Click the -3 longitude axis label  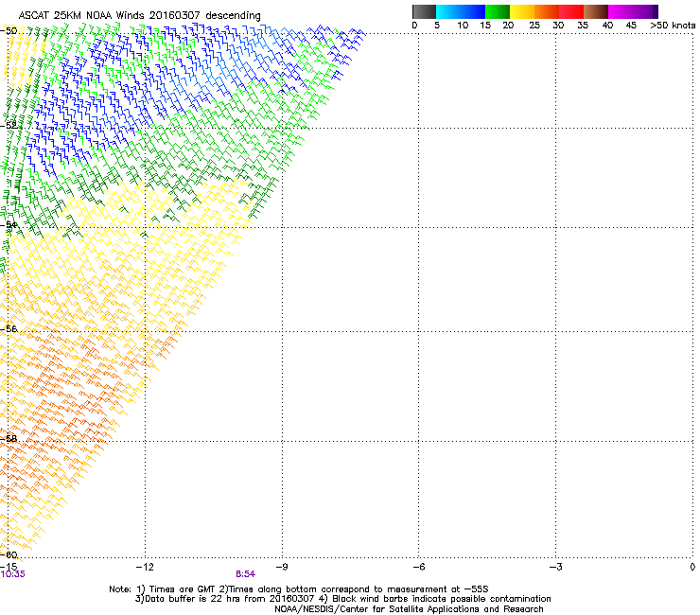[555, 567]
